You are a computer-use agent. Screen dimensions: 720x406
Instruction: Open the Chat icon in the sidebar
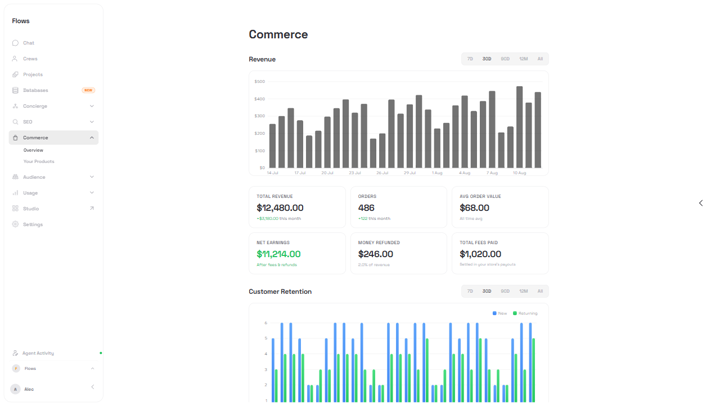pyautogui.click(x=15, y=43)
